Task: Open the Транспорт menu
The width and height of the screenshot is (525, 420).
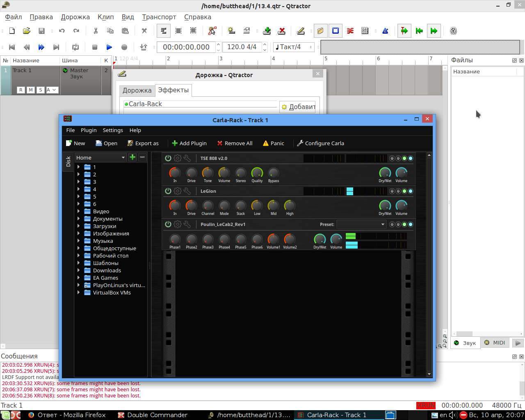Action: coord(159,17)
